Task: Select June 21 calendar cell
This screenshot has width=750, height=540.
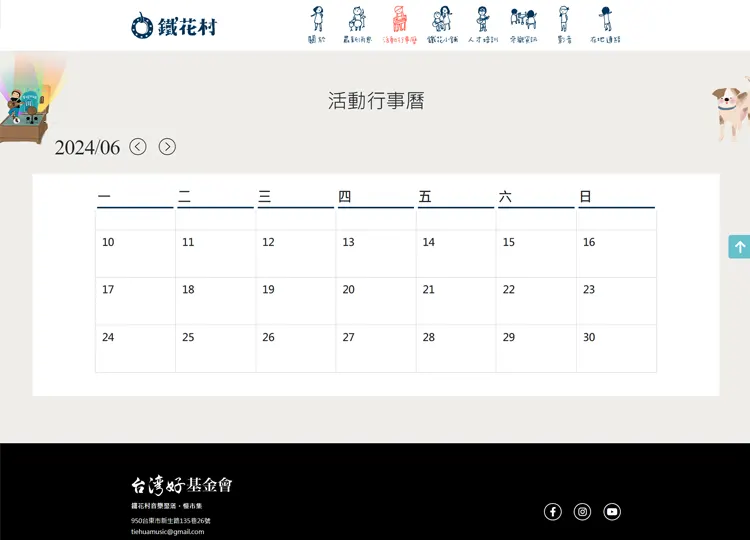Action: click(x=456, y=301)
